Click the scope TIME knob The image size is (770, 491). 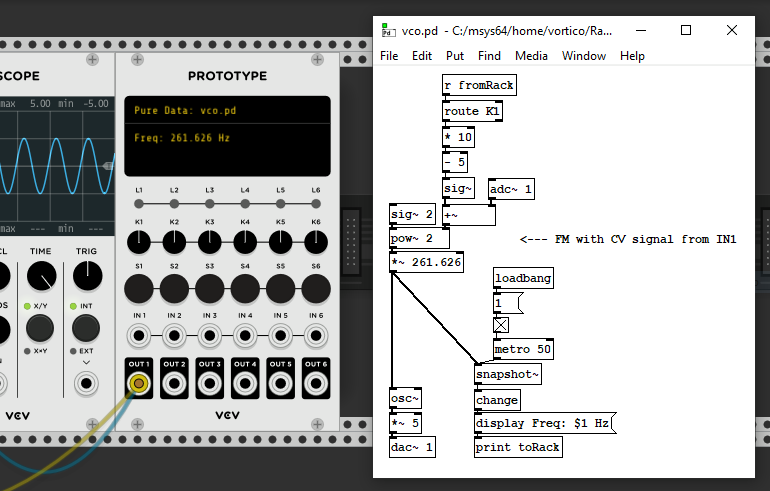tap(40, 278)
